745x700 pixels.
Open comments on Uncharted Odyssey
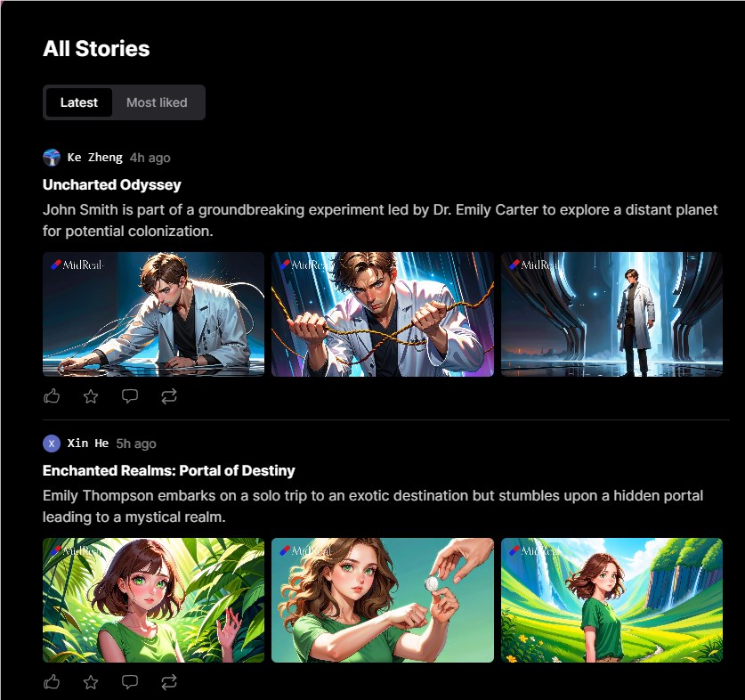point(130,396)
